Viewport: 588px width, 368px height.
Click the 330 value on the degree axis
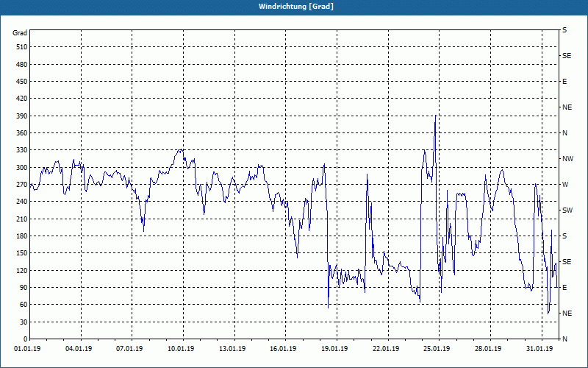coord(22,150)
